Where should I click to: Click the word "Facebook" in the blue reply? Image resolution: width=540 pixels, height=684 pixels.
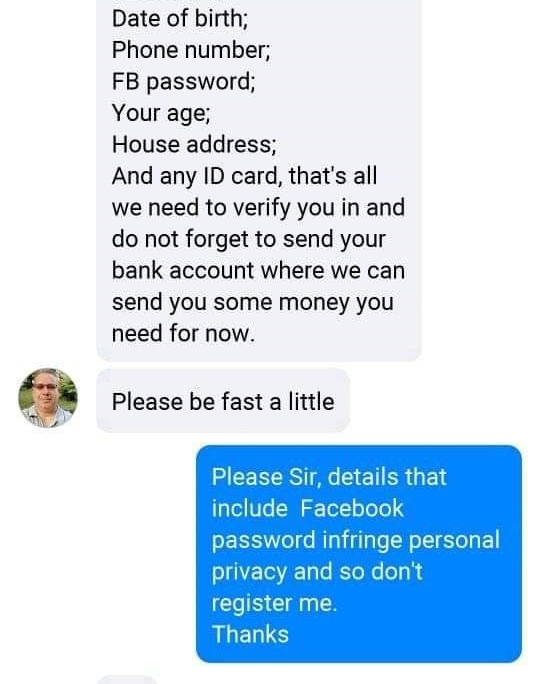tap(352, 508)
